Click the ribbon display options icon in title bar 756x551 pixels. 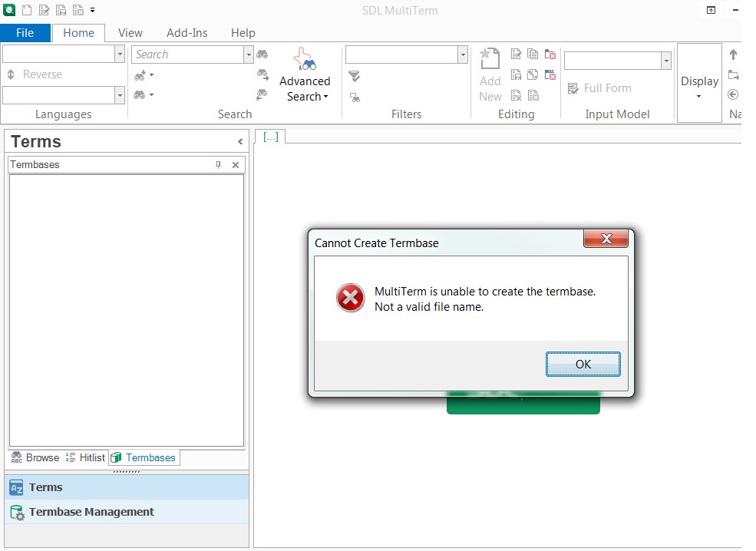point(711,10)
